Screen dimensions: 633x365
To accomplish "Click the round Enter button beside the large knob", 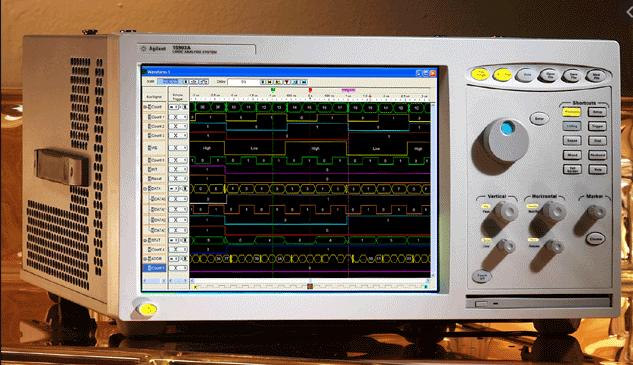I will tap(539, 119).
